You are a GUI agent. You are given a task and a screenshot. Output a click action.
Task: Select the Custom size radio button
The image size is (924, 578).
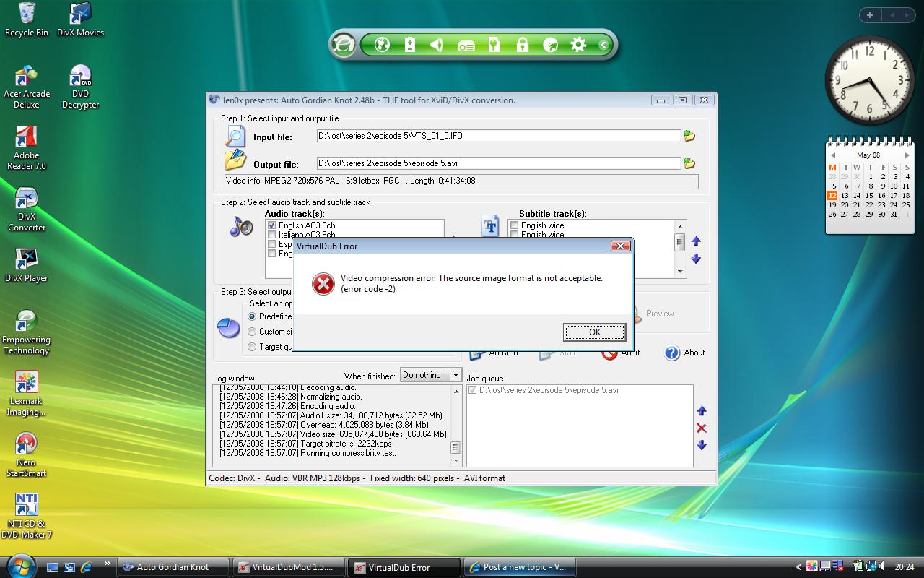pos(252,332)
